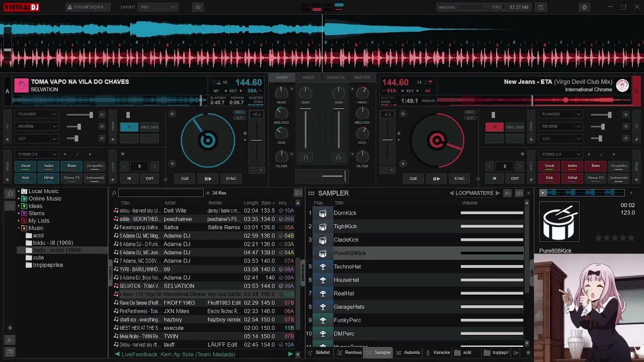This screenshot has width=644, height=362.
Task: Select the tropipaprika folder in the tree
Action: click(x=48, y=265)
